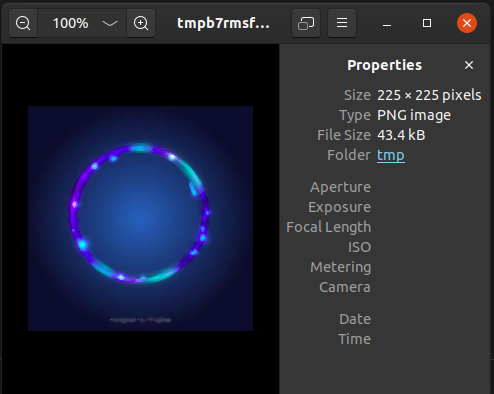Click the Time label
494x394 pixels.
[354, 339]
